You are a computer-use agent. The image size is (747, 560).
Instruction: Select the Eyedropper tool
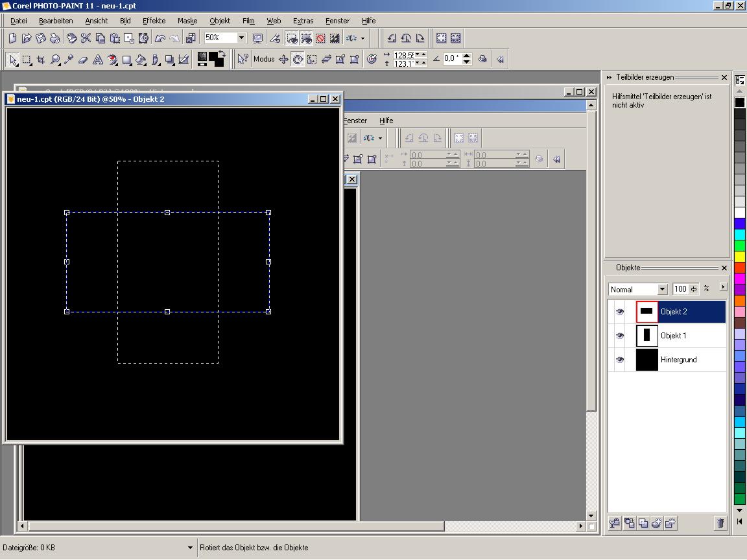point(69,60)
